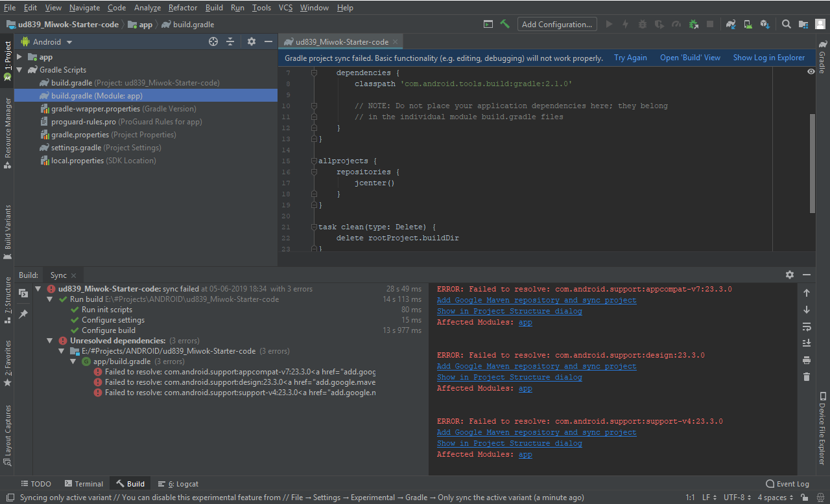Click the Make Project hammer icon
This screenshot has width=830, height=504.
pos(504,24)
